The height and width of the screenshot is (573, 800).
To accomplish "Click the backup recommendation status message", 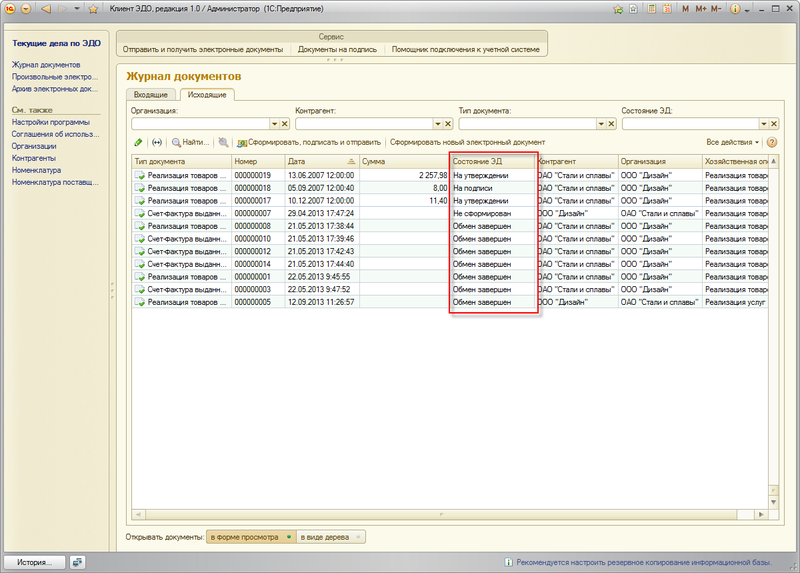I will click(x=643, y=562).
